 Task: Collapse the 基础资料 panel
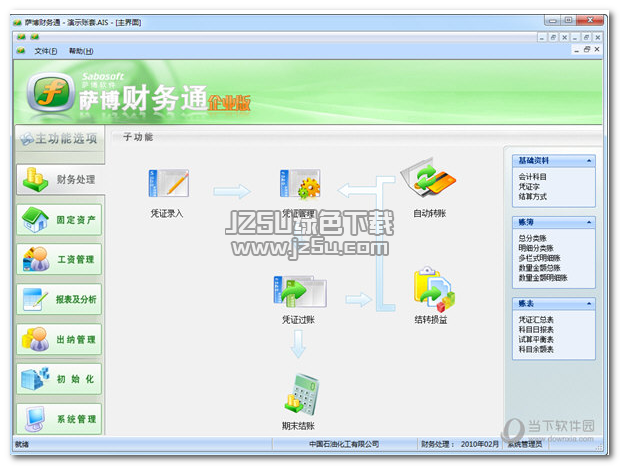point(589,160)
